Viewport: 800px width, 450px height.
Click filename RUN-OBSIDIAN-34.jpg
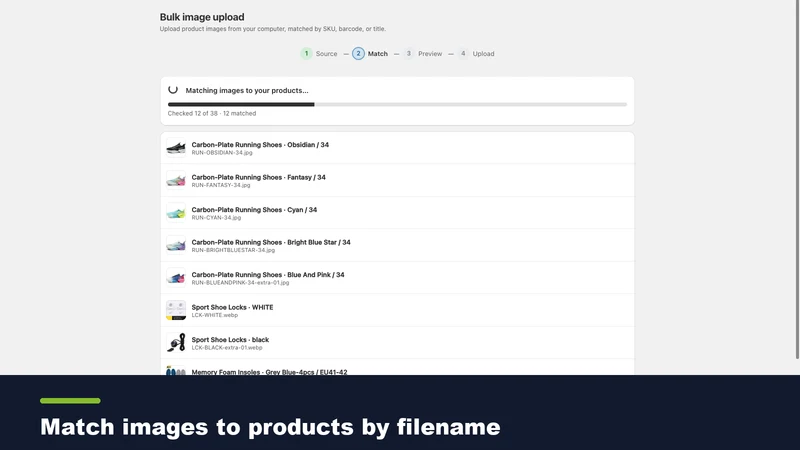click(x=222, y=153)
